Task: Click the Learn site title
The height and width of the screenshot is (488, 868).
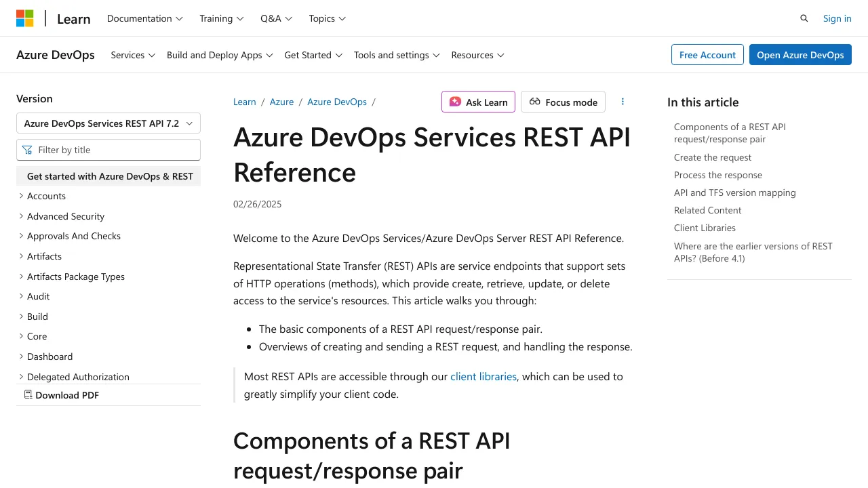Action: pos(74,19)
